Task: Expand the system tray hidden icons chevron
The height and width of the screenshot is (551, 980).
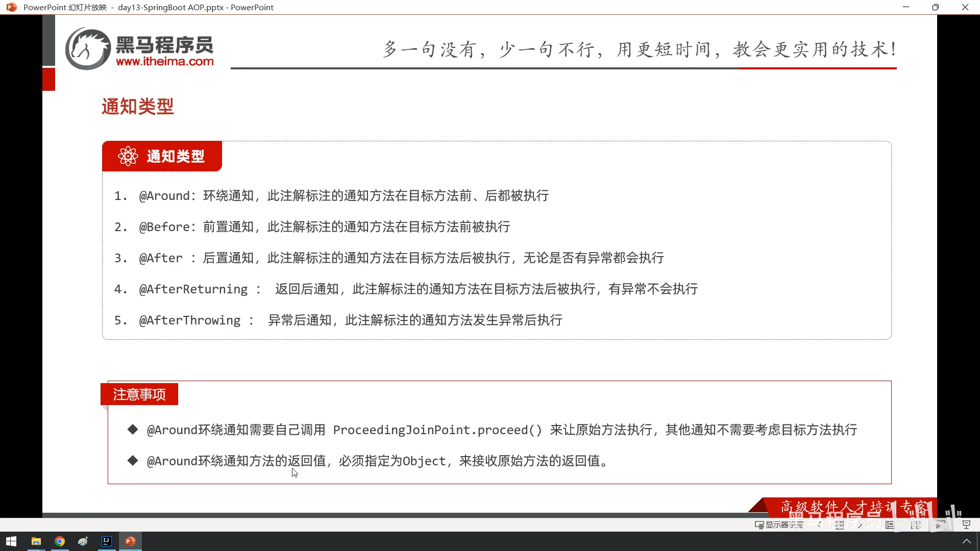Action: (966, 541)
